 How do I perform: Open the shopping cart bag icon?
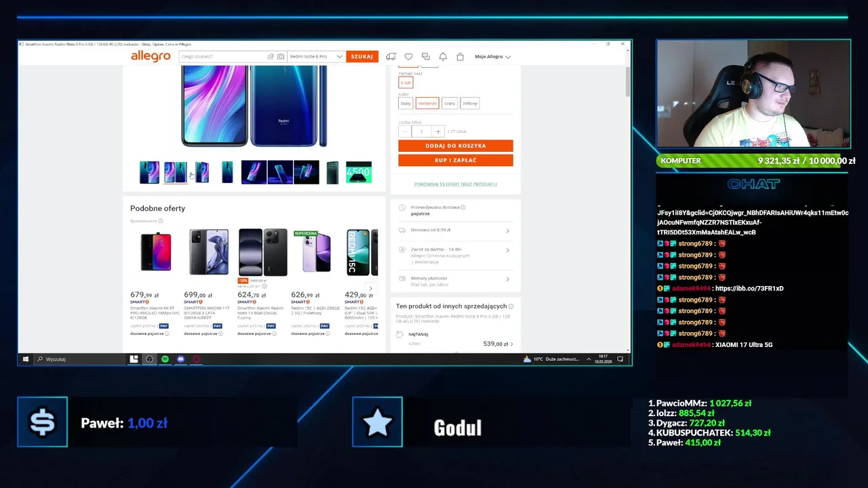pyautogui.click(x=460, y=57)
